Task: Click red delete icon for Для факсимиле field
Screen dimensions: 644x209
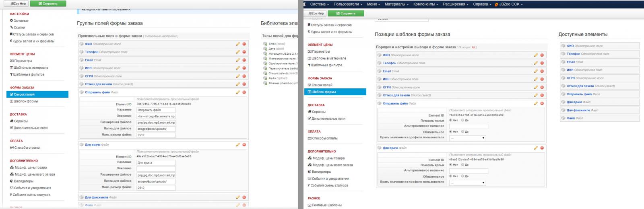Action: [244, 197]
